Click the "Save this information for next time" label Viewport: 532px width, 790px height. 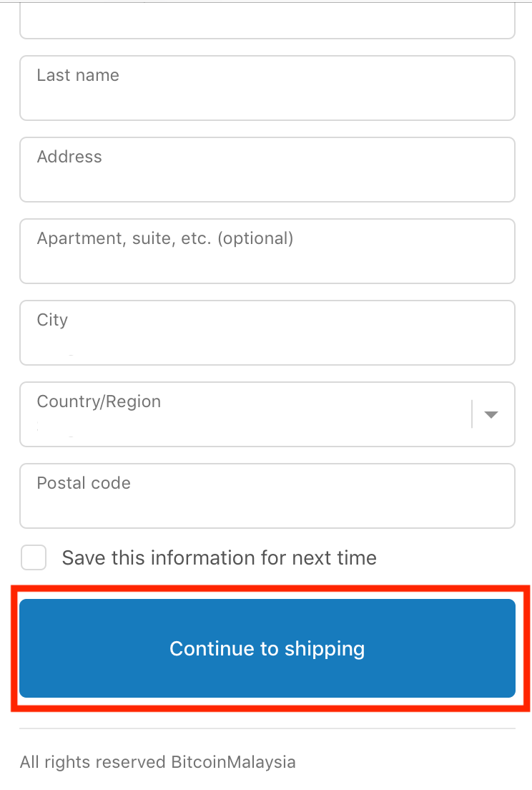point(219,557)
